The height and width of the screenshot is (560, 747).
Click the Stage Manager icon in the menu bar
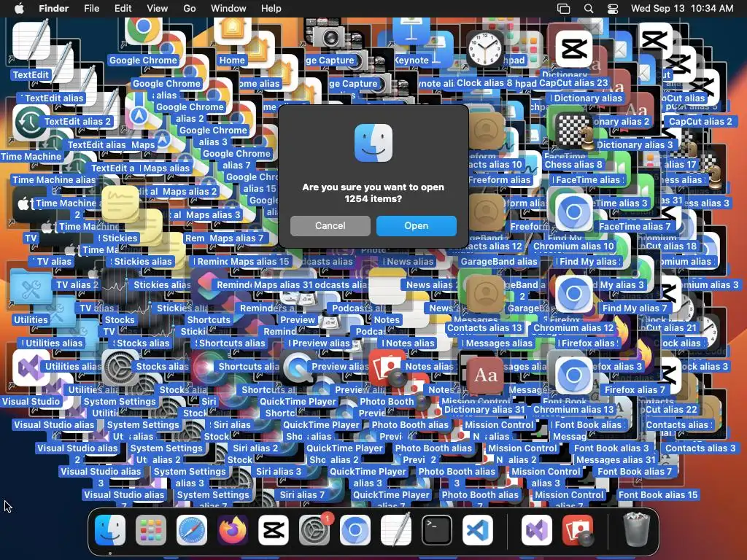click(564, 8)
